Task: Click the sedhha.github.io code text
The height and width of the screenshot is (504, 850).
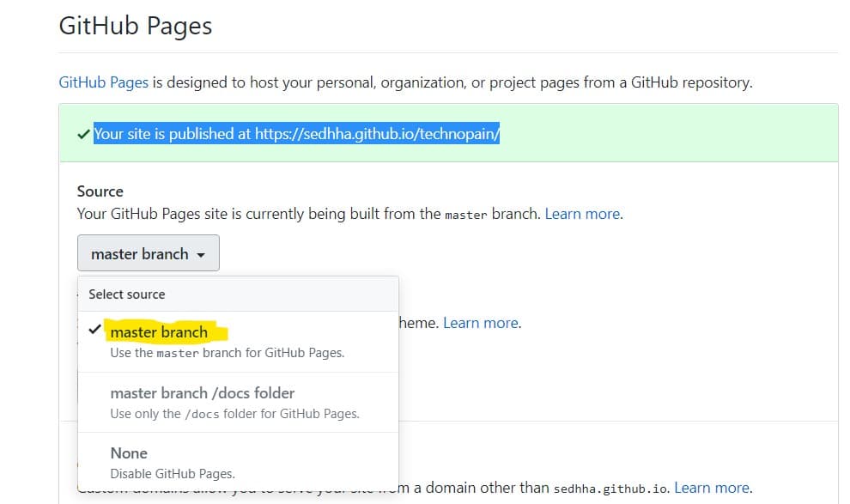Action: [609, 489]
